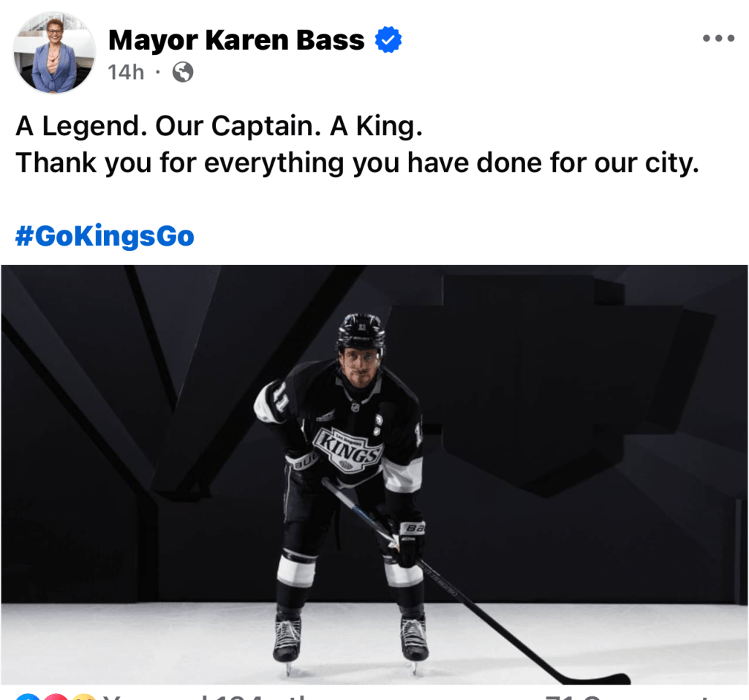Click the Kings logo on the jersey
The height and width of the screenshot is (700, 749).
tap(347, 446)
